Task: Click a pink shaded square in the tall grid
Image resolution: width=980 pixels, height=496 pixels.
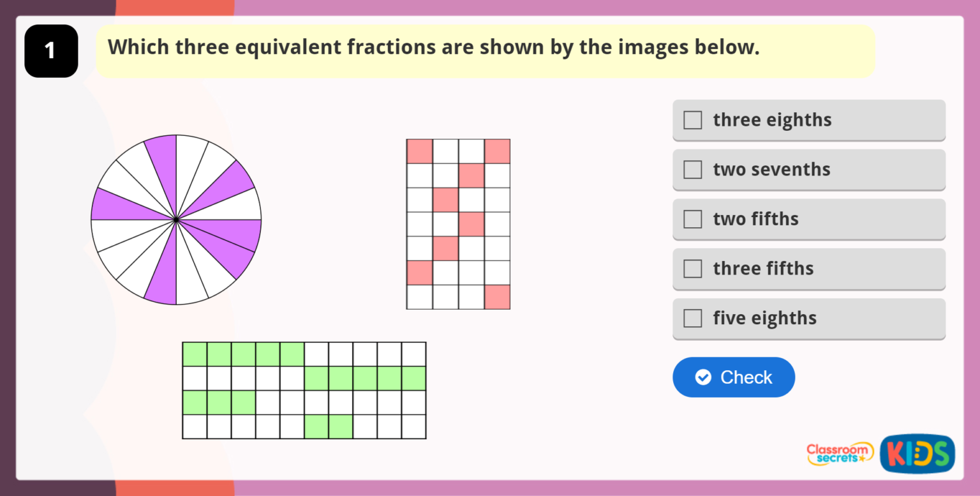Action: click(x=419, y=150)
